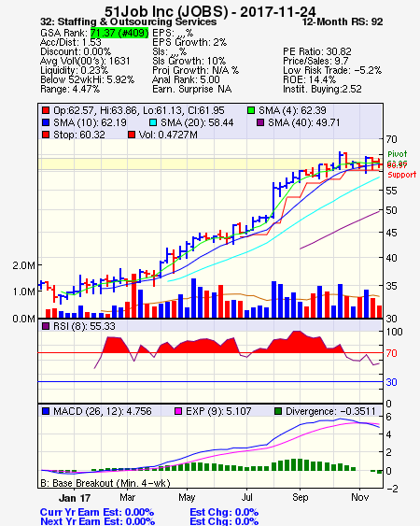
Task: Click the Jan 17 date axis label
Action: 75,497
